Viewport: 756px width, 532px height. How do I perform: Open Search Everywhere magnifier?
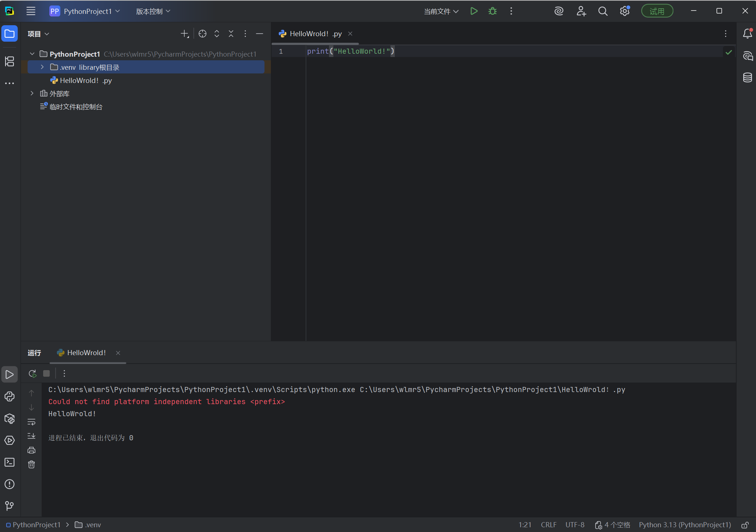[603, 11]
